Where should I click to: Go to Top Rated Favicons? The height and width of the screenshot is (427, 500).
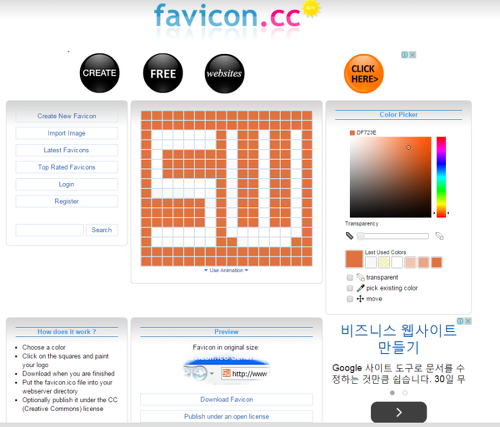[x=67, y=167]
